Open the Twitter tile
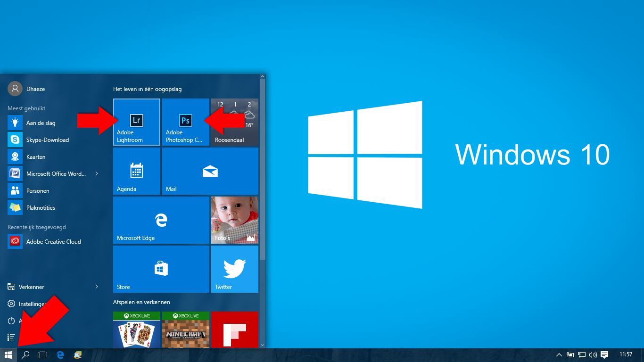Screen dimensions: 644x362 [x=234, y=269]
